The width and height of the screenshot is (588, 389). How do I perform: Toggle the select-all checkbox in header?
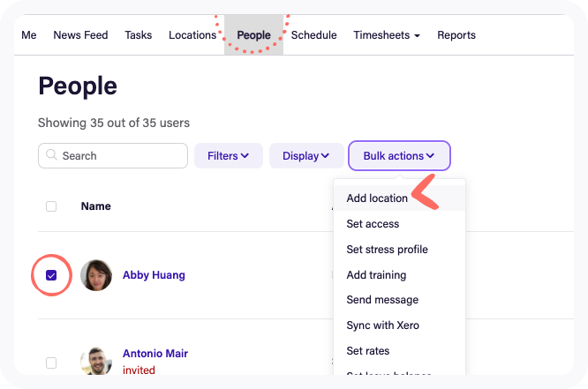pos(51,206)
